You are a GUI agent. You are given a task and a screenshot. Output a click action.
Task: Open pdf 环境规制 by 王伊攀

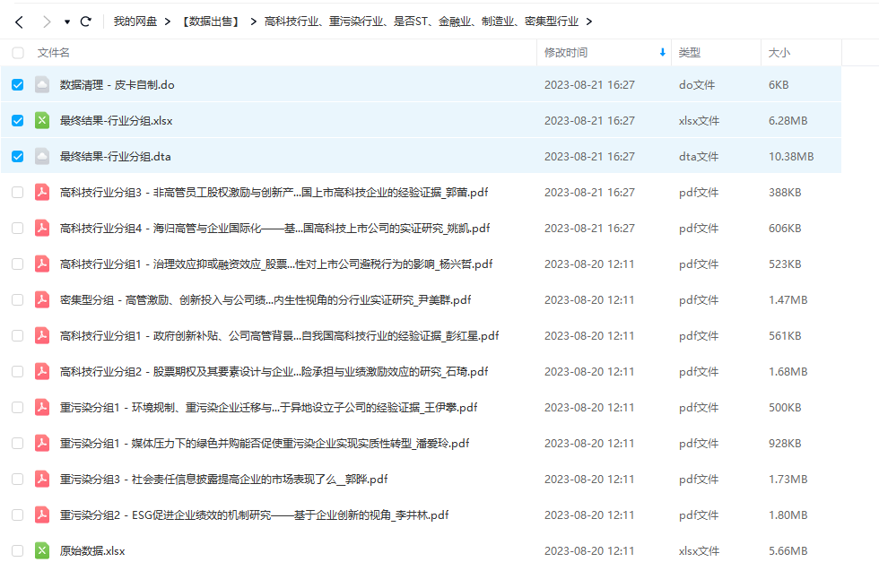click(x=268, y=407)
